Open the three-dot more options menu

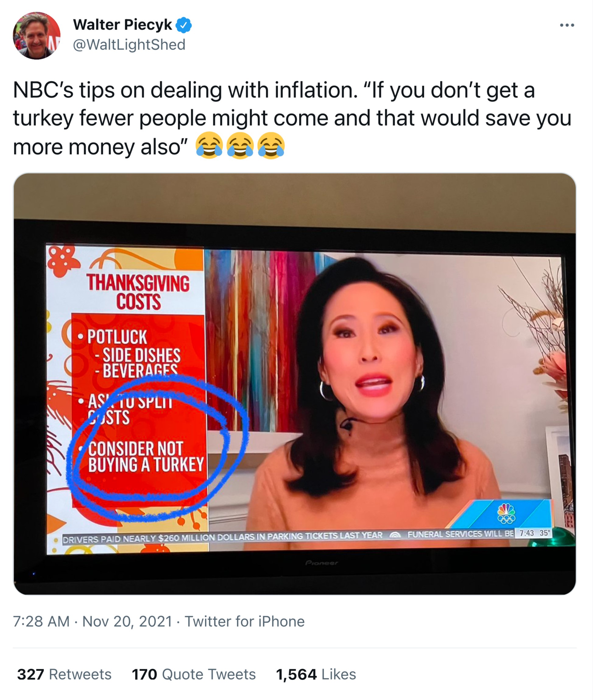tap(567, 25)
